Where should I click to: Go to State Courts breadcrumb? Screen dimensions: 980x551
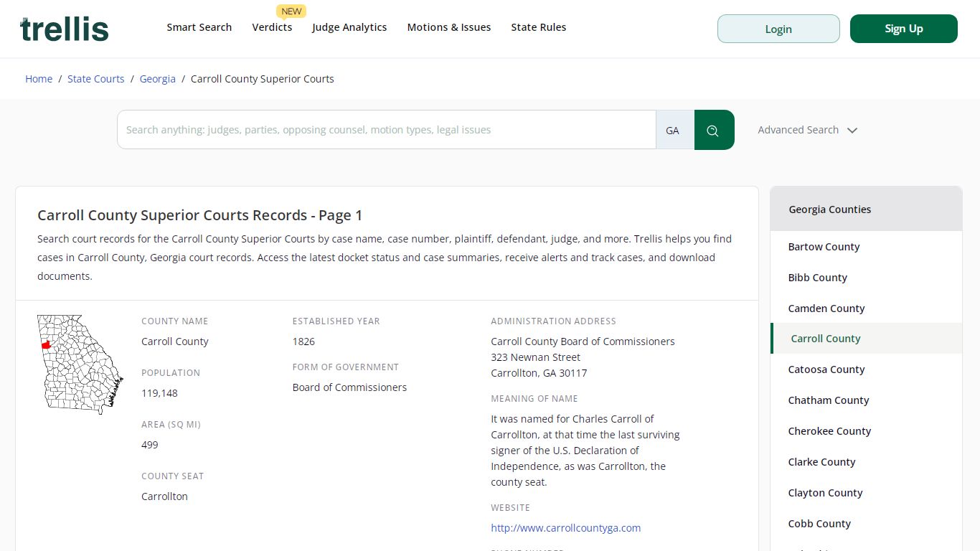pyautogui.click(x=96, y=79)
